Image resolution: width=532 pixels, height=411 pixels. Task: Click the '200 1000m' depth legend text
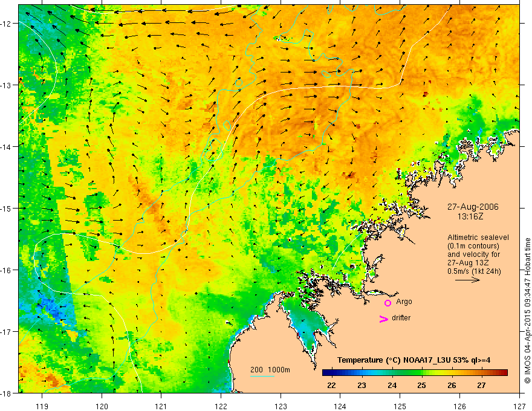coord(270,370)
